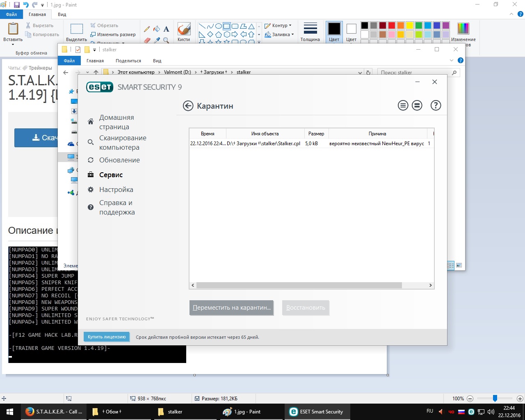
Task: Refresh the Explorer stalker folder view
Action: tap(368, 73)
